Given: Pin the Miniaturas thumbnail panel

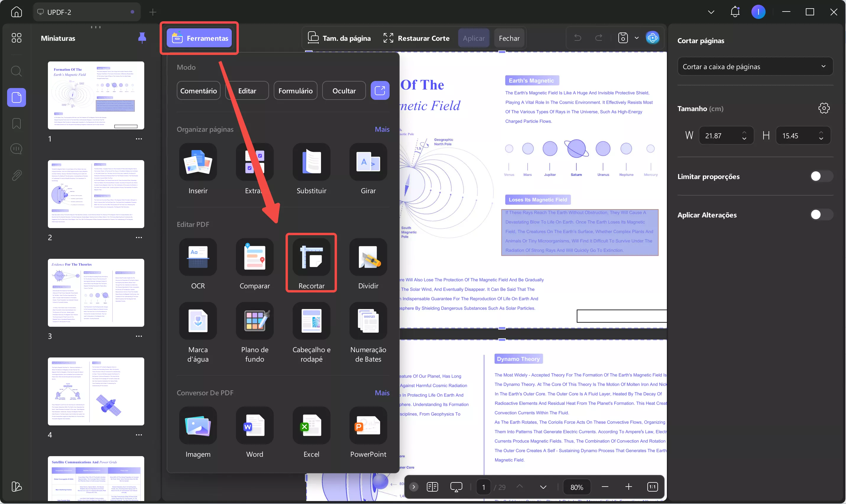Looking at the screenshot, I should click(x=142, y=38).
